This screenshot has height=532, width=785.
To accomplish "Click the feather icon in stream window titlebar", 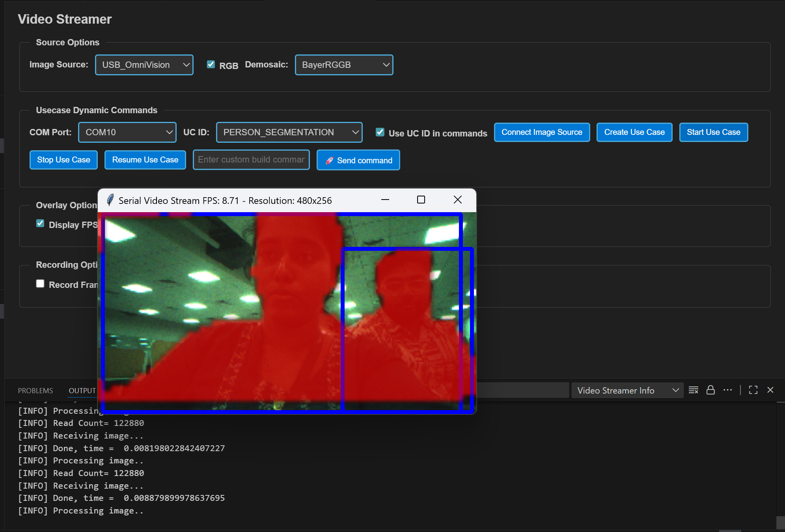I will point(111,200).
